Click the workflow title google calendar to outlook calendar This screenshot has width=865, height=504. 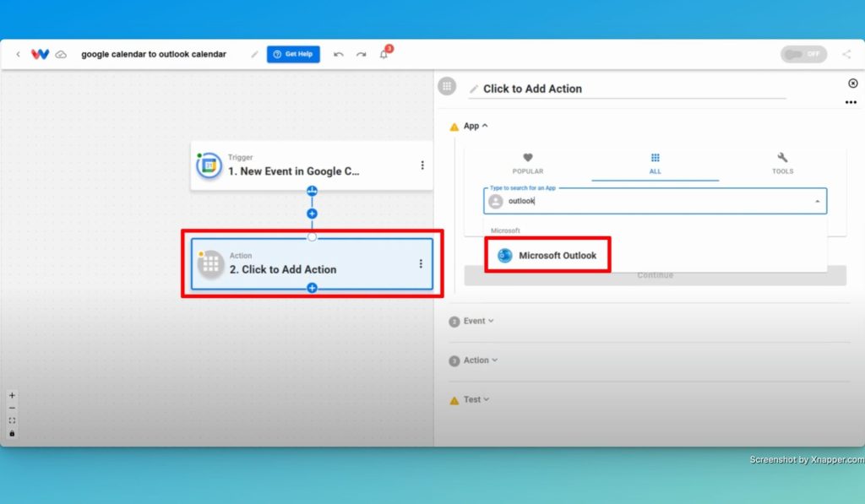point(154,54)
